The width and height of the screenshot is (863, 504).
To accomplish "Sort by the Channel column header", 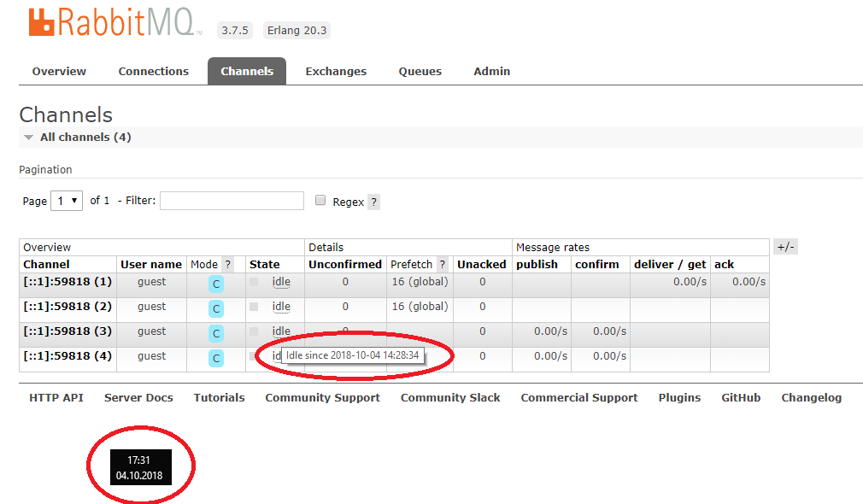I will (x=46, y=265).
